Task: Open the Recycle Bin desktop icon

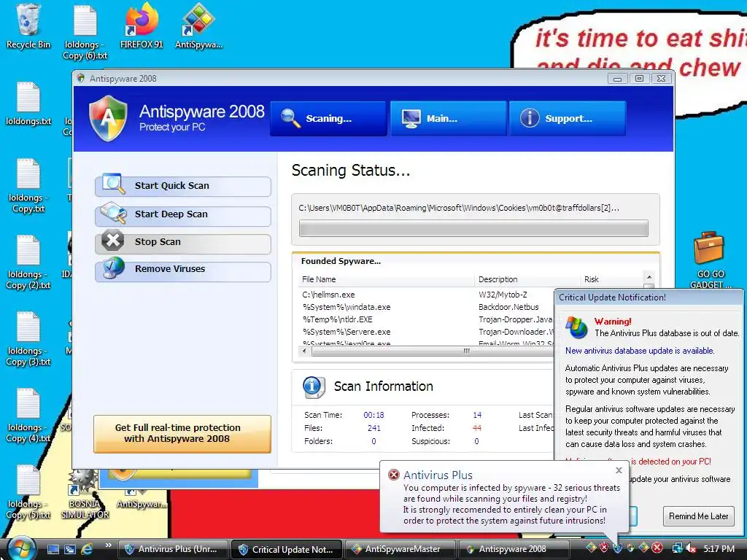Action: [28, 26]
